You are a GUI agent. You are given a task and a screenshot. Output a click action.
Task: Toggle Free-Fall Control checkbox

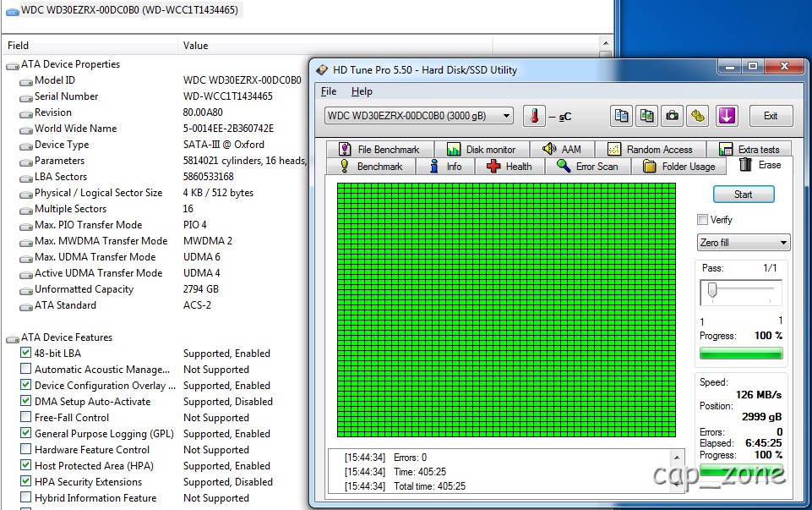point(25,417)
